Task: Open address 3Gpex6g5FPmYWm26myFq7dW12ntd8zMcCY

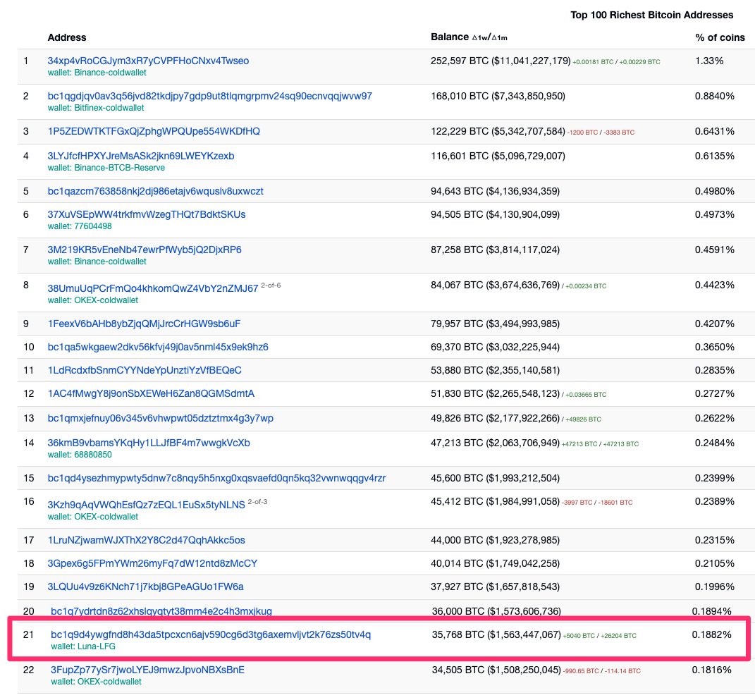Action: click(x=153, y=563)
